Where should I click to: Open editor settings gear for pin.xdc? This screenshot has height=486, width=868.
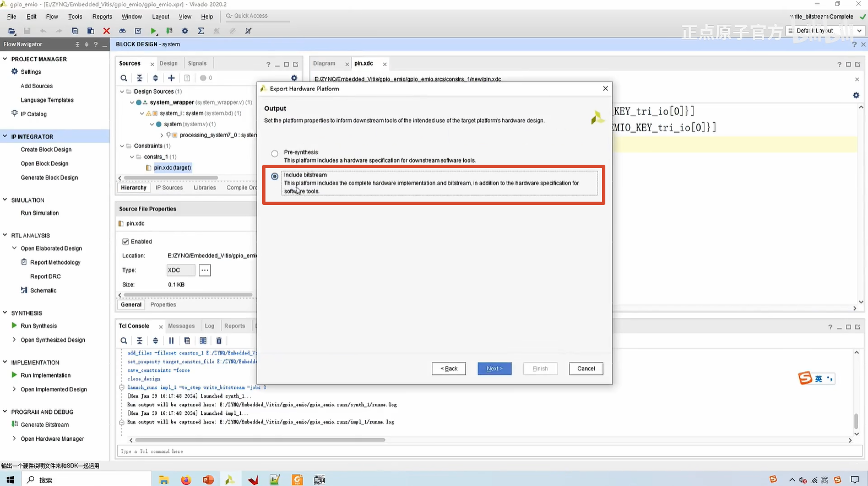856,95
